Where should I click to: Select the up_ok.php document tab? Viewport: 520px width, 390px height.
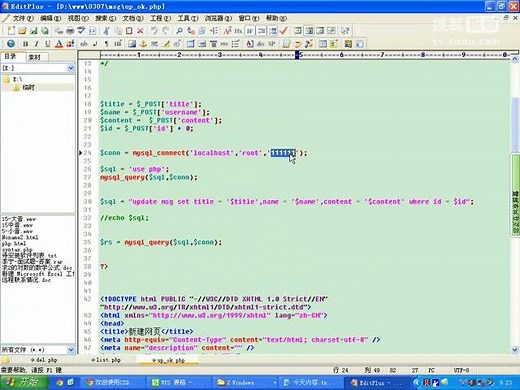(x=168, y=360)
